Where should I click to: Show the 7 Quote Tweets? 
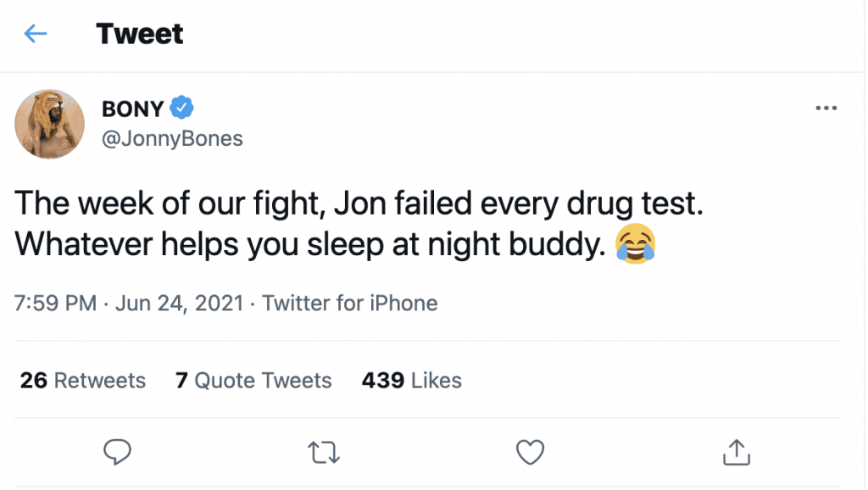[x=253, y=381]
